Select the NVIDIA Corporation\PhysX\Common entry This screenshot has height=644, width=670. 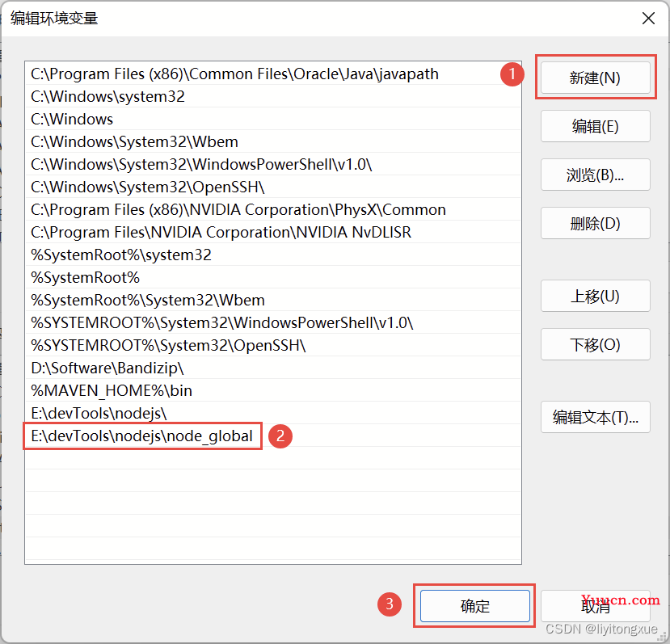pos(273,210)
